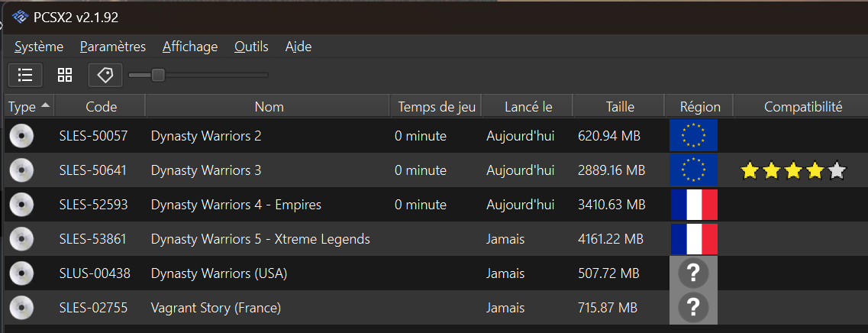Click the star rating of Dynasty Warriors 3
Viewport: 868px width, 333px height.
(793, 170)
